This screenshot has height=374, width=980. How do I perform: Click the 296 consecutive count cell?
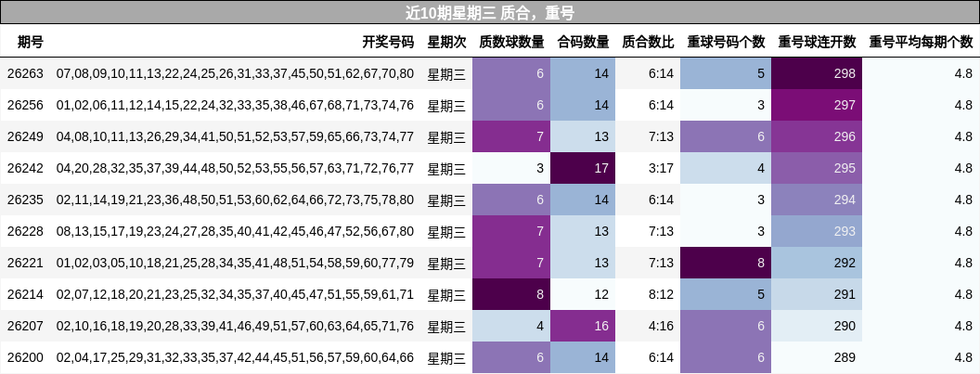pos(817,137)
